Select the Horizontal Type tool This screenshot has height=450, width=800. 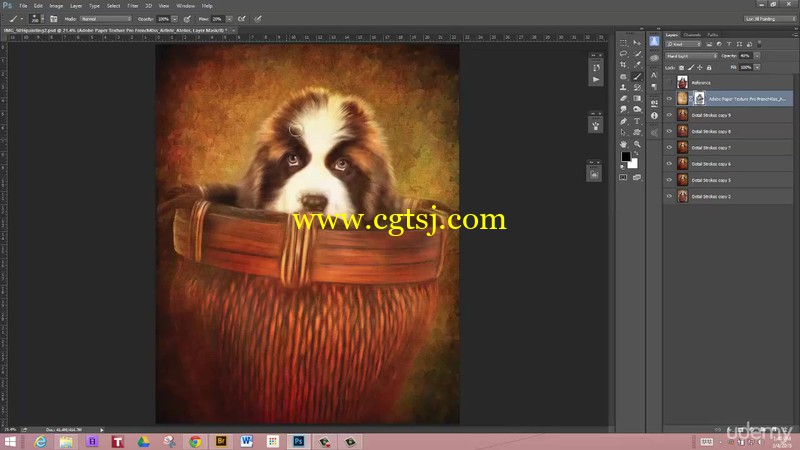637,121
